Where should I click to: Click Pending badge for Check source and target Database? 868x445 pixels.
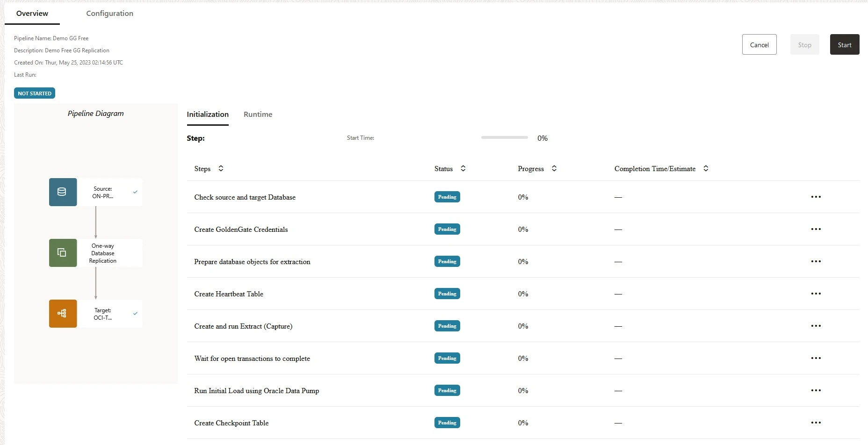[447, 197]
